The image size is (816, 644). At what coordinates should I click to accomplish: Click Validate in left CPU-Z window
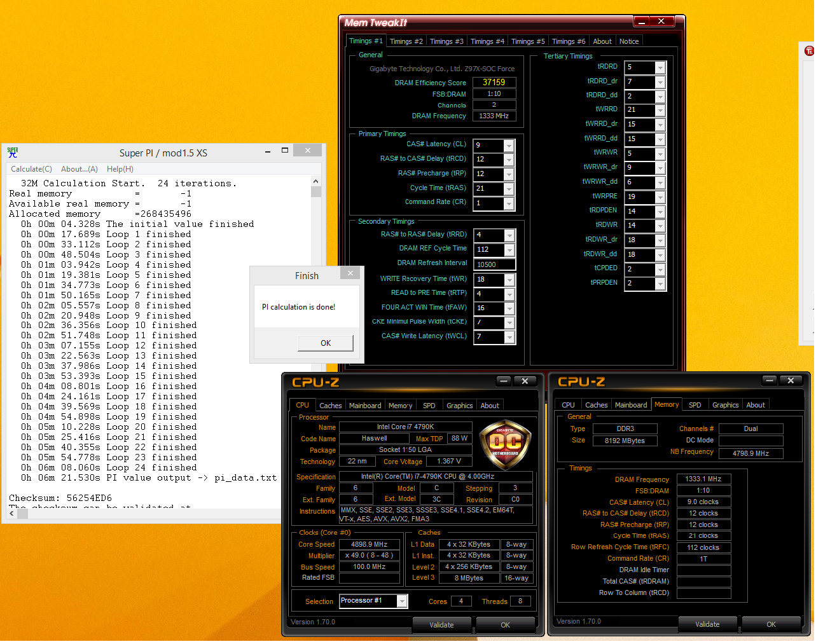click(x=441, y=625)
